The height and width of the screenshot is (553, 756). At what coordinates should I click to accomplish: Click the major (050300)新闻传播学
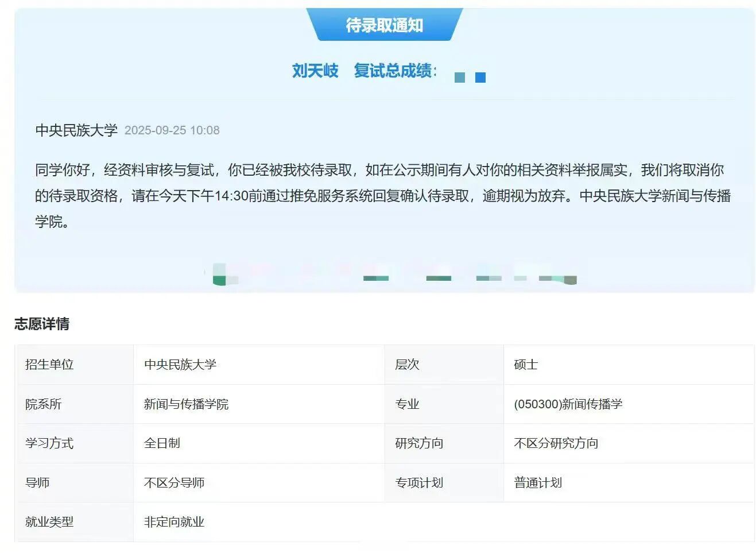[568, 404]
